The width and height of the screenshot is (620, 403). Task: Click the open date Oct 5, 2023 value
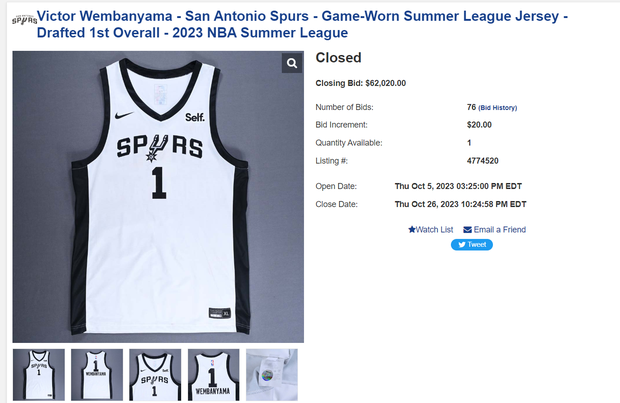point(459,187)
